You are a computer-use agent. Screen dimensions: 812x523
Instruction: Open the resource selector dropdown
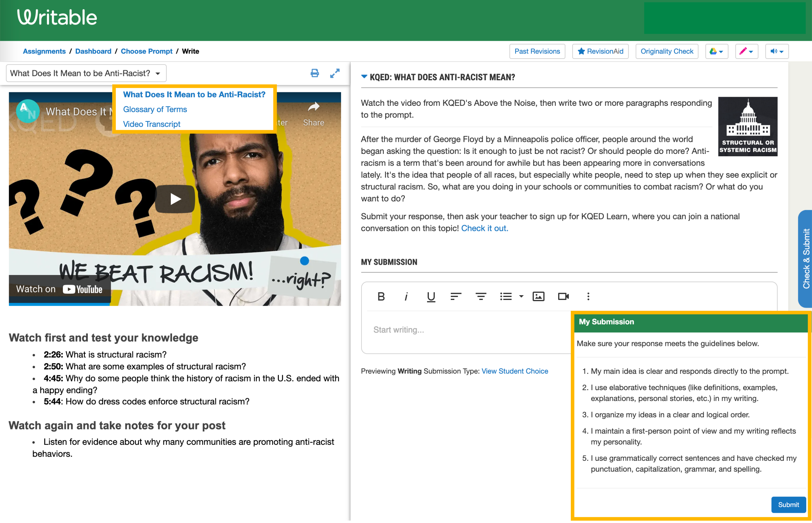(x=86, y=73)
